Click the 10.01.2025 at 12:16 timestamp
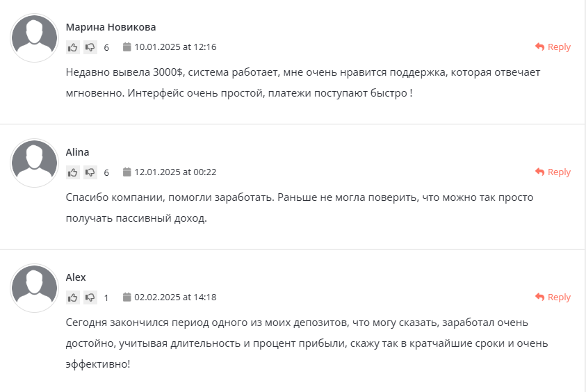The width and height of the screenshot is (586, 392). pyautogui.click(x=175, y=47)
